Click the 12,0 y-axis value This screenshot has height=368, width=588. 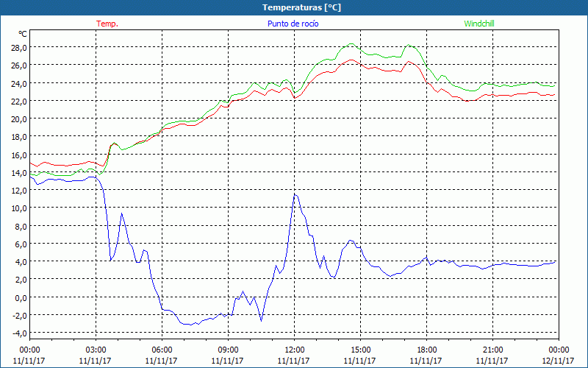coord(20,191)
